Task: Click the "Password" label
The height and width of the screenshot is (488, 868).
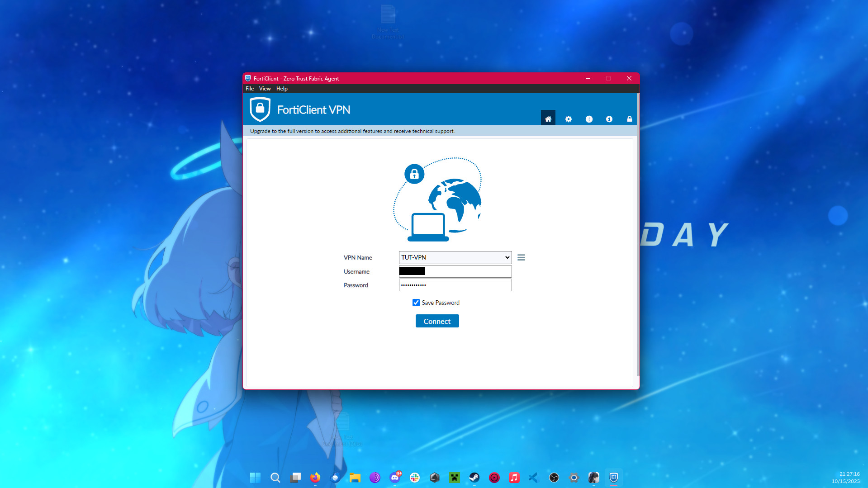Action: pos(356,285)
